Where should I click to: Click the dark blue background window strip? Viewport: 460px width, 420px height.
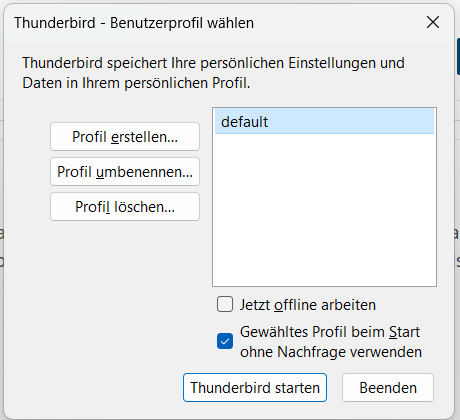458,57
